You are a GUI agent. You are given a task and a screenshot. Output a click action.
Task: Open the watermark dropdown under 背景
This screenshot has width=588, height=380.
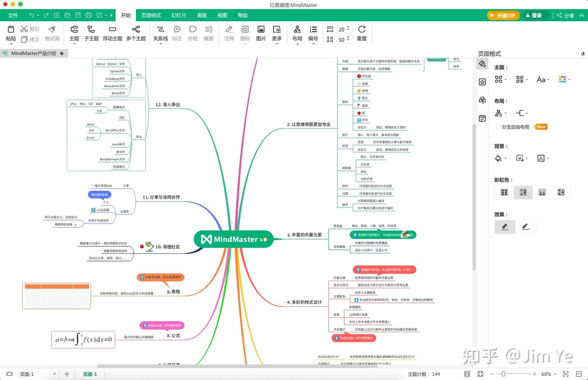pos(543,158)
